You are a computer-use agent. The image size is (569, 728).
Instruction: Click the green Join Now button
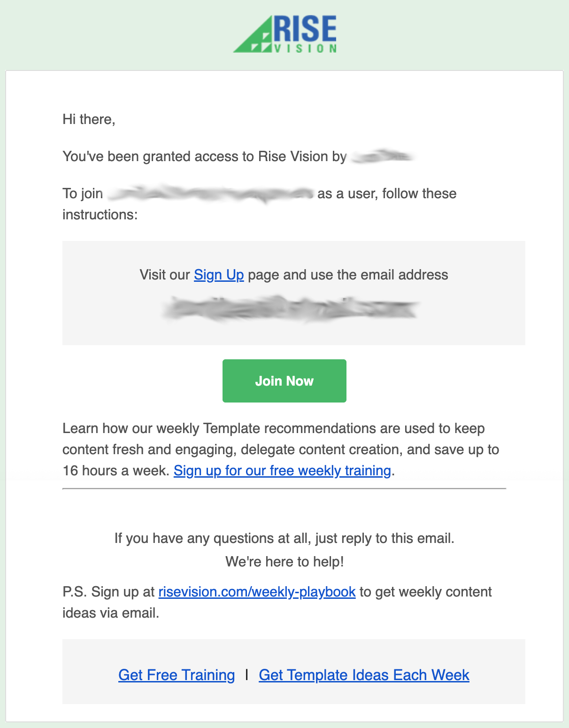pos(284,381)
